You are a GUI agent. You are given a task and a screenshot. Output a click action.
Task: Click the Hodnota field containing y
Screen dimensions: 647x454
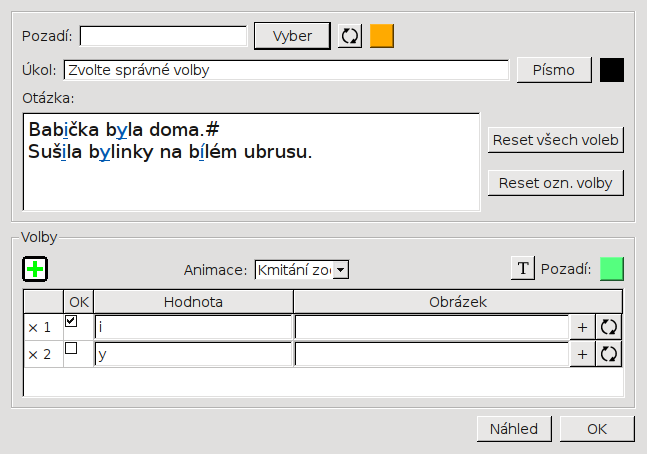coord(193,354)
